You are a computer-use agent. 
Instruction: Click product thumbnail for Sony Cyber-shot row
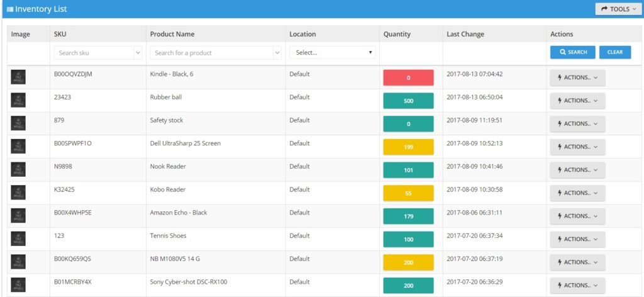(18, 284)
